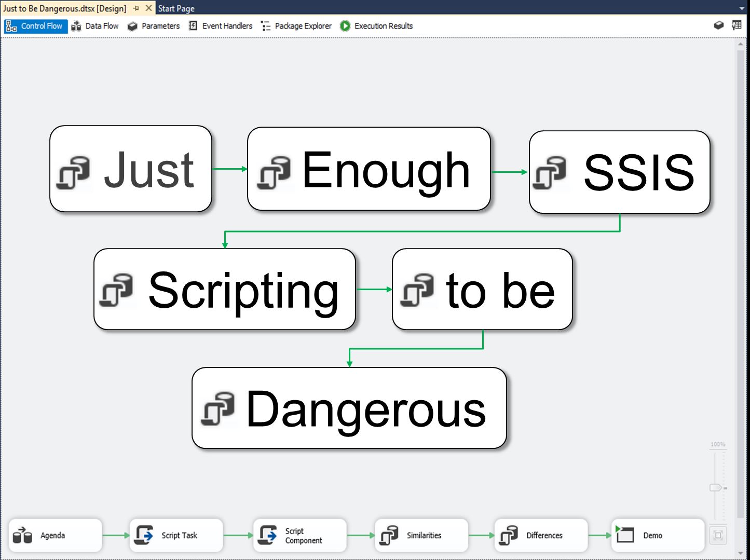Click the vertical scrollbar down arrow

pos(741,553)
